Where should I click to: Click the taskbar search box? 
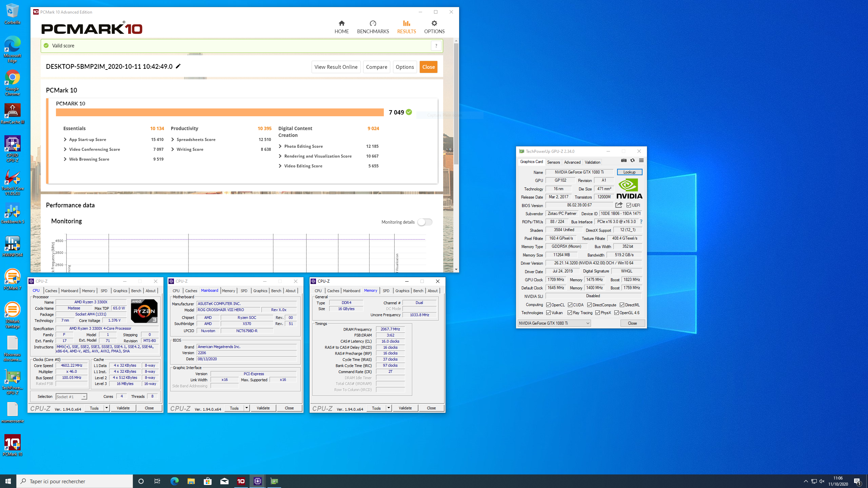pyautogui.click(x=75, y=481)
